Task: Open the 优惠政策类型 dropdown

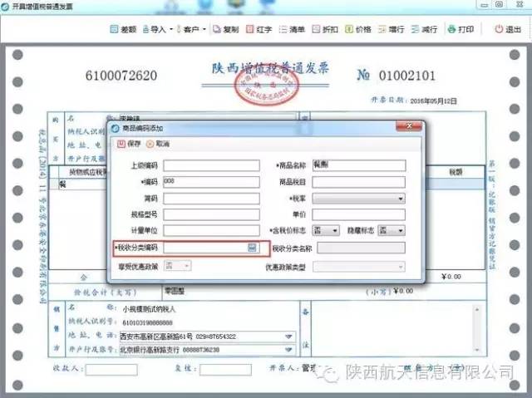Action: pos(358,267)
